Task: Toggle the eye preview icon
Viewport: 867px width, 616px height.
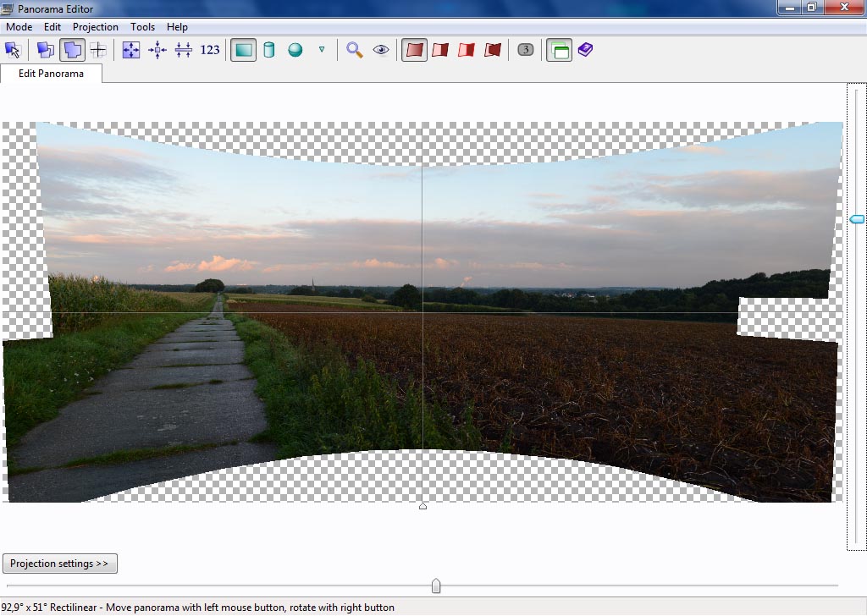Action: (381, 50)
